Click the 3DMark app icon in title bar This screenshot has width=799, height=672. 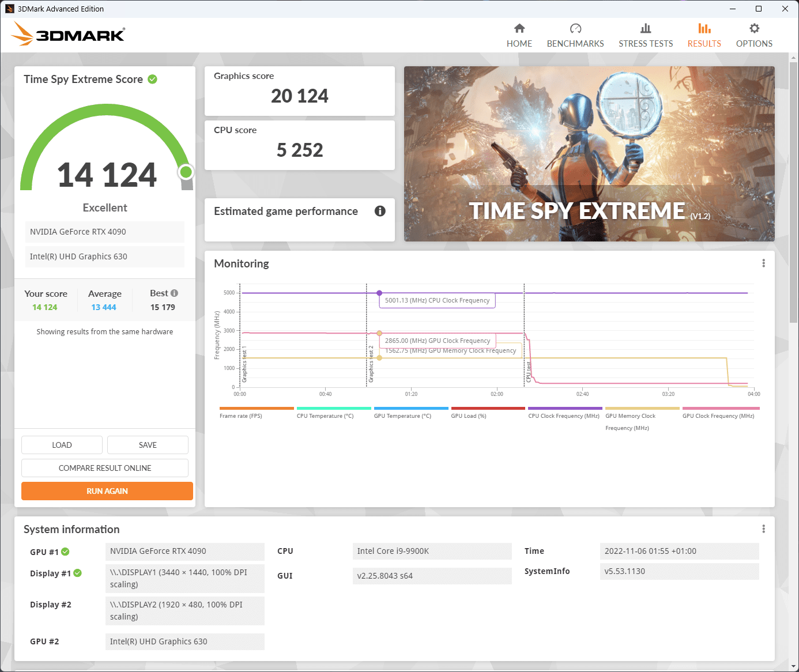click(10, 9)
